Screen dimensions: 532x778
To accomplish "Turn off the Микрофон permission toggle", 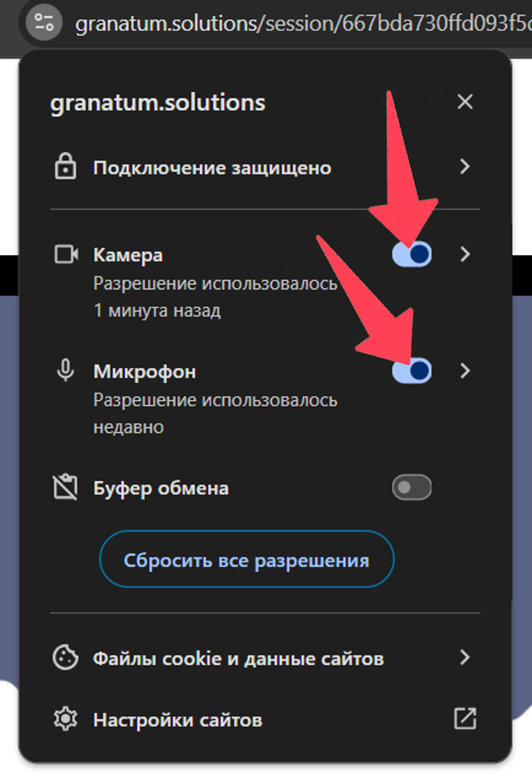I will 412,371.
